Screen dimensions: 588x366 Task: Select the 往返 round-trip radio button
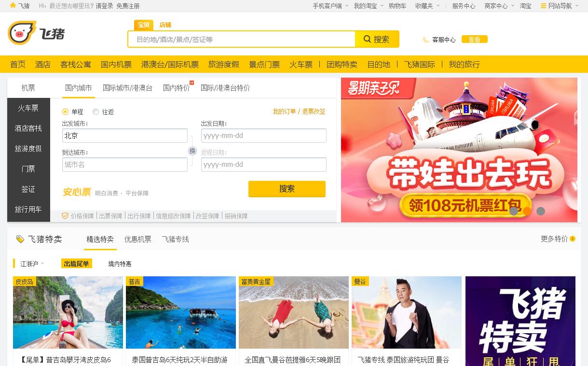pos(96,112)
